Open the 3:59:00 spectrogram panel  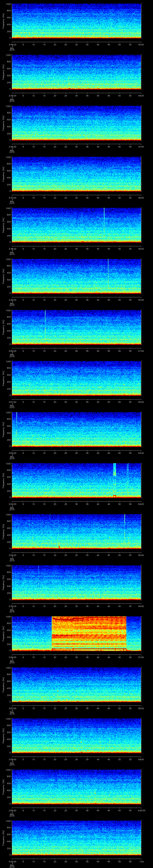(76, 787)
